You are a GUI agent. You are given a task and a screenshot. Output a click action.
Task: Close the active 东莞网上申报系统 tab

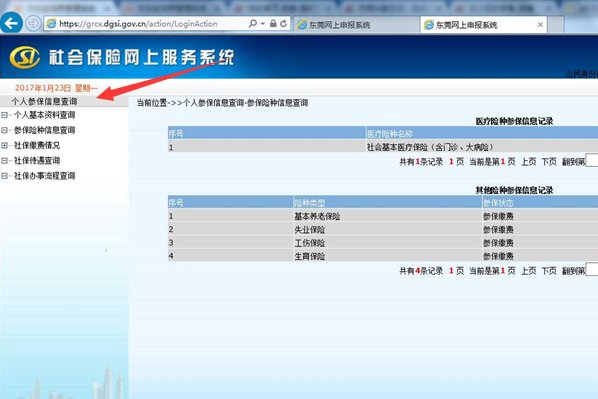point(540,25)
